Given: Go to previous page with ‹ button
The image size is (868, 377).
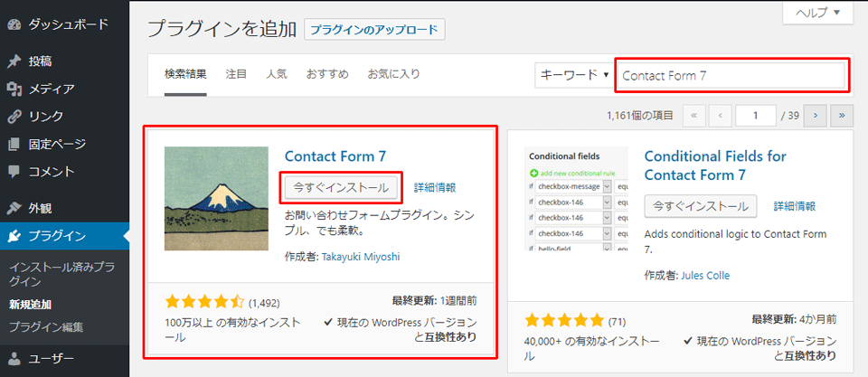Looking at the screenshot, I should 721,116.
